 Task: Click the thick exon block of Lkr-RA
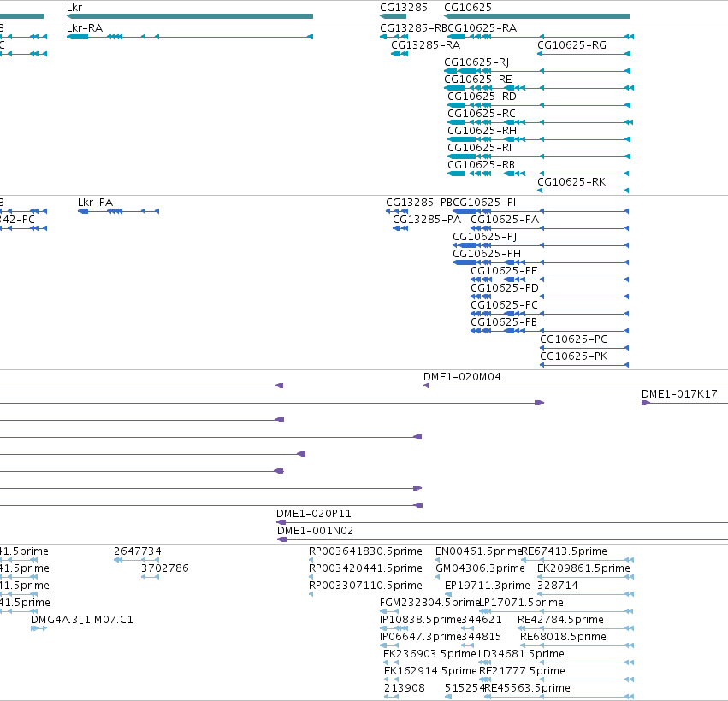(78, 37)
